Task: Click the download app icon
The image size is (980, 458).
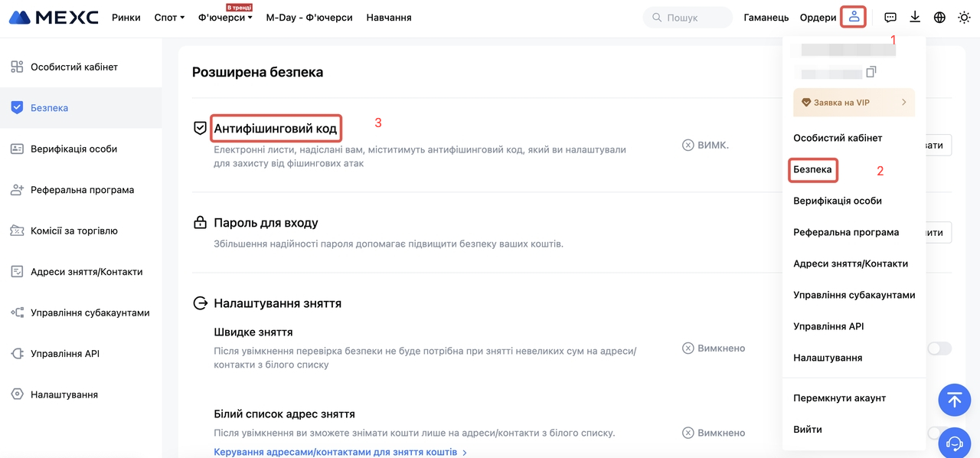Action: coord(915,17)
